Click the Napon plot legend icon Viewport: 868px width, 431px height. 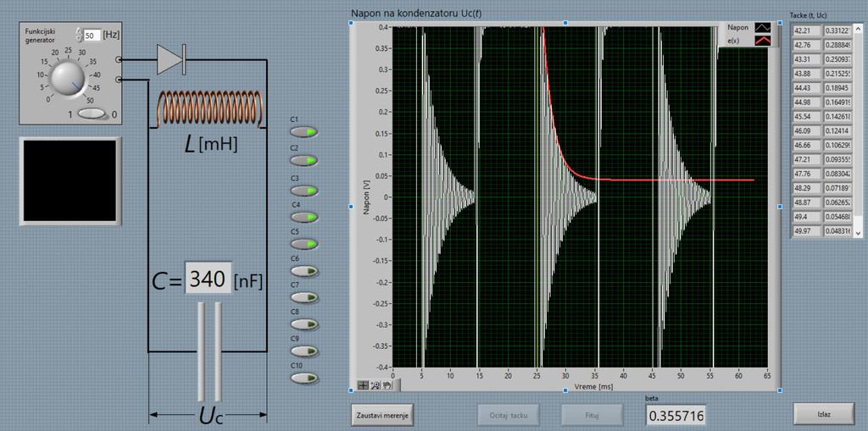762,27
